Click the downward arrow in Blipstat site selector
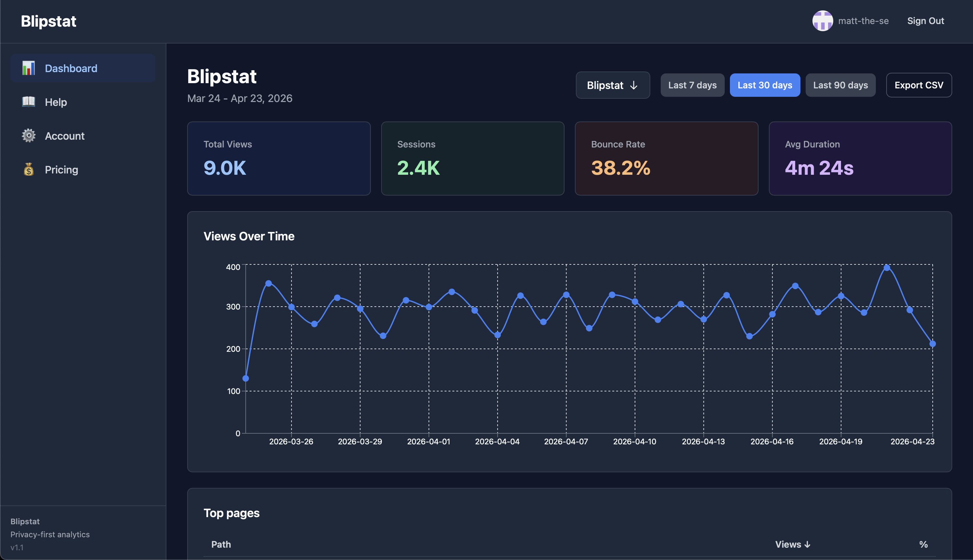The width and height of the screenshot is (973, 560). coord(634,85)
